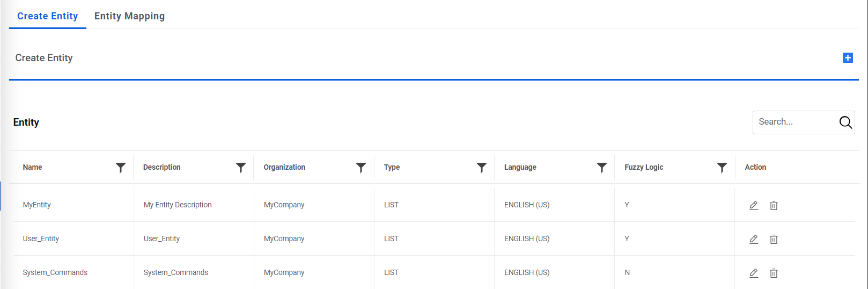
Task: Click the blue plus icon to add entity
Action: [x=848, y=58]
